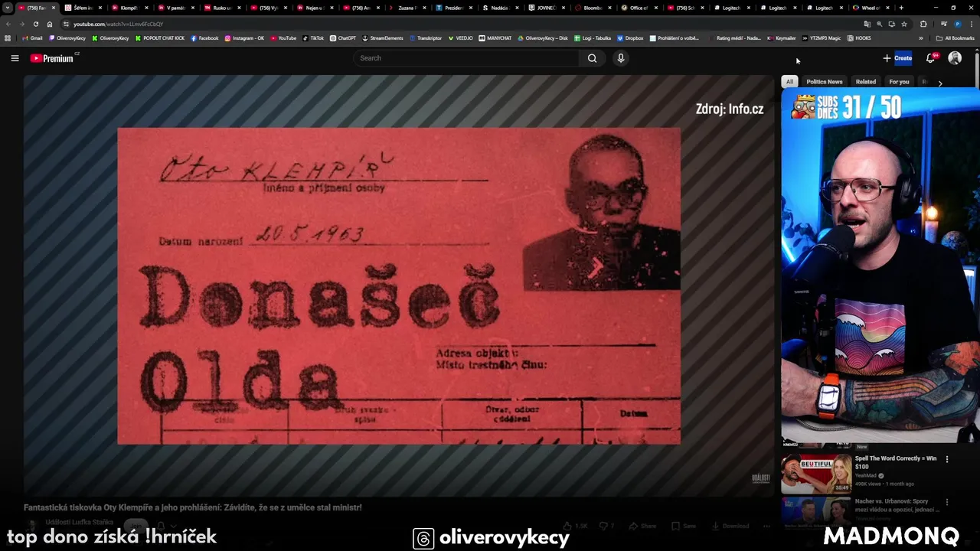Image resolution: width=980 pixels, height=551 pixels.
Task: Open options for Nacher vs. Urbanová video
Action: coord(947,502)
